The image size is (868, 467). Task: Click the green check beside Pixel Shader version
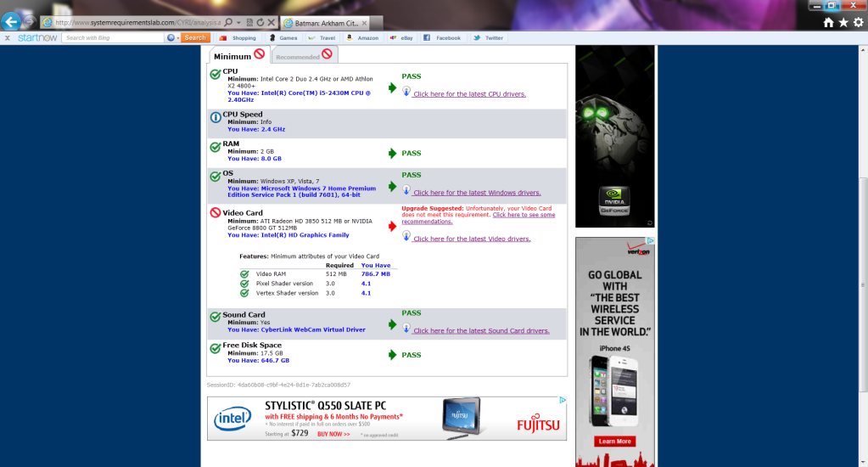point(244,284)
